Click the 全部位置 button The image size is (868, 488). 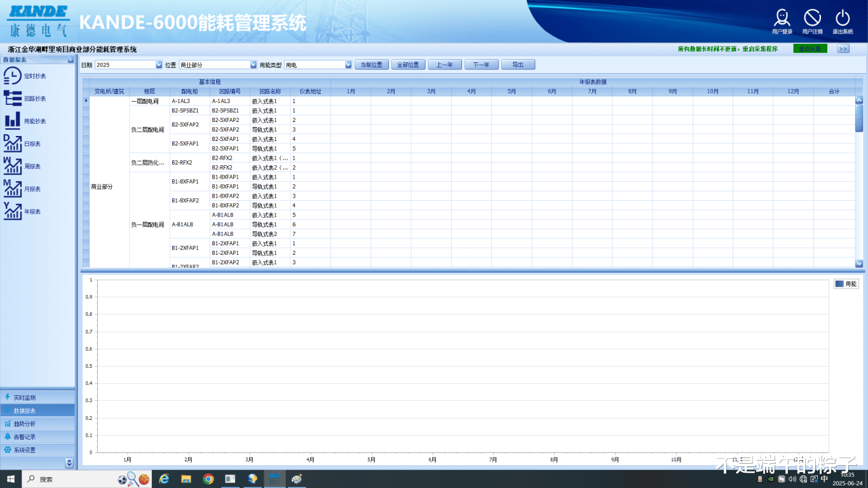[408, 65]
